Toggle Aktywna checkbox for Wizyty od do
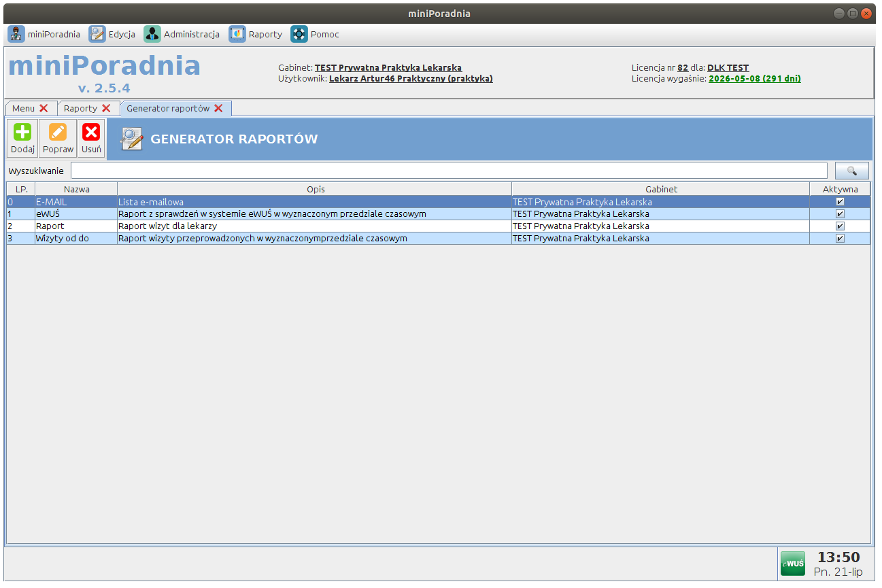Viewport: 882px width, 588px height. [x=840, y=239]
